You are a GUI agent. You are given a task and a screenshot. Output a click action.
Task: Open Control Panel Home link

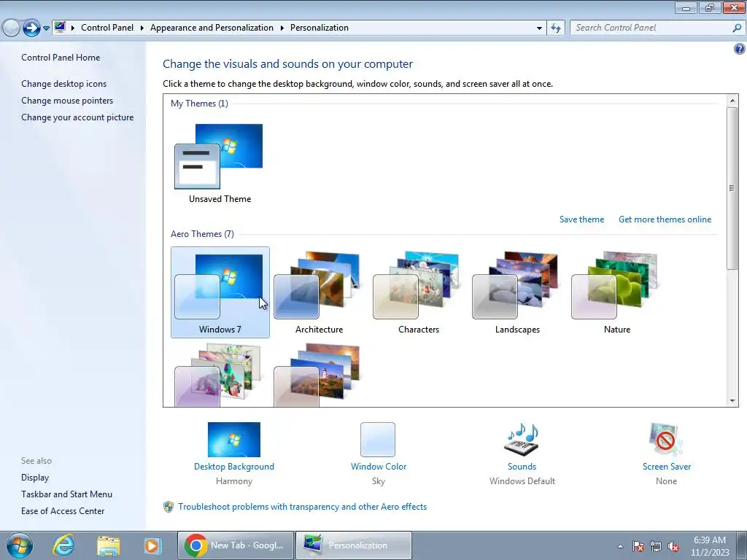tap(61, 58)
